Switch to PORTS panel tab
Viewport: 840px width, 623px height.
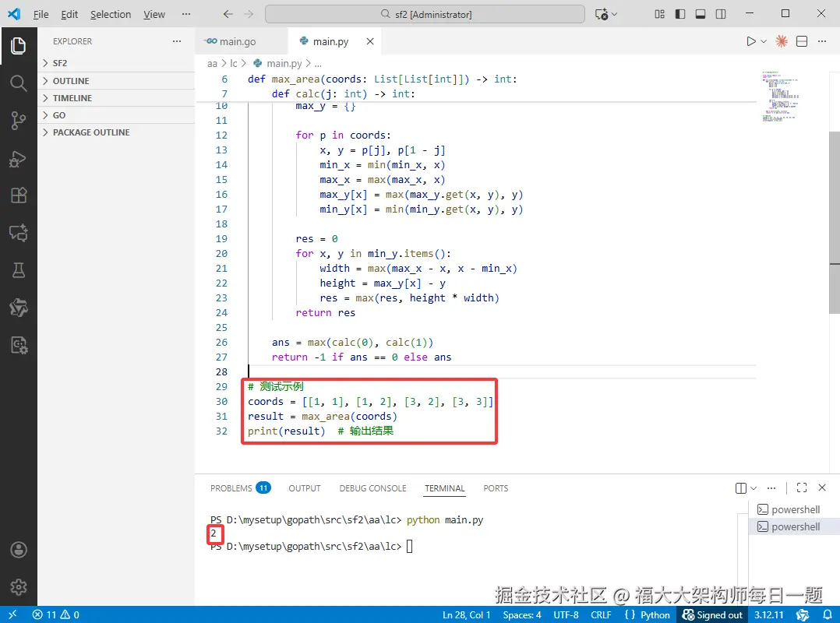[496, 488]
